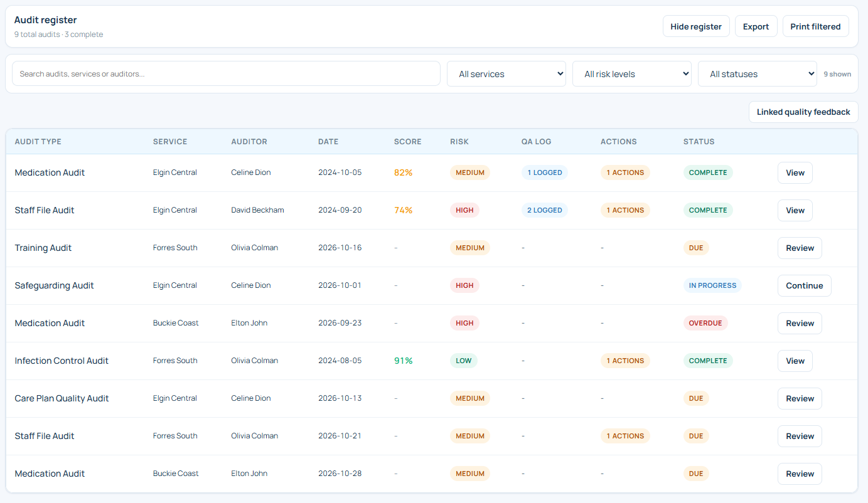
Task: Click the date 2026-10-16 cell
Action: point(340,248)
